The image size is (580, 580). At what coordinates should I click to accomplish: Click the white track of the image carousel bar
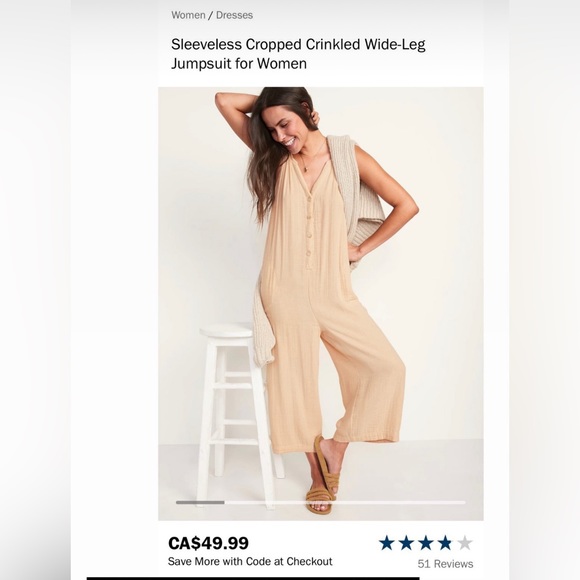pos(345,502)
